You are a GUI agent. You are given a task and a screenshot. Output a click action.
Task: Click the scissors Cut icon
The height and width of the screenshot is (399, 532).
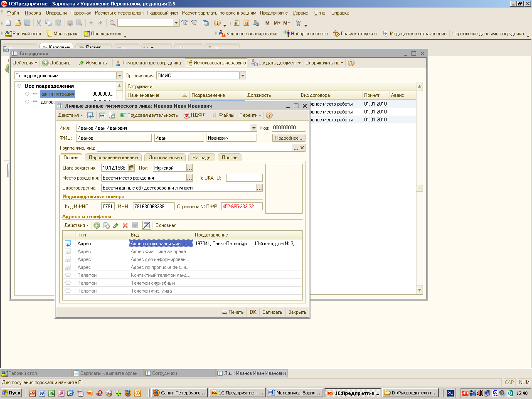click(39, 23)
